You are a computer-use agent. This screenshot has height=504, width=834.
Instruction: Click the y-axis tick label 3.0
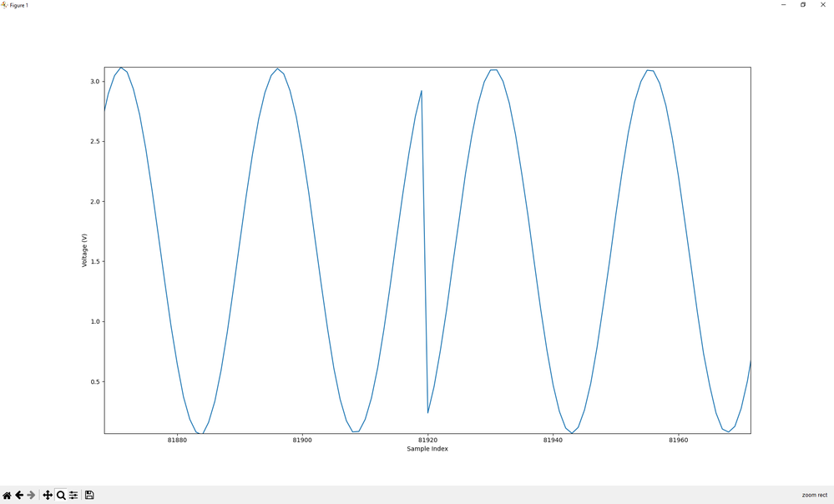pyautogui.click(x=94, y=81)
